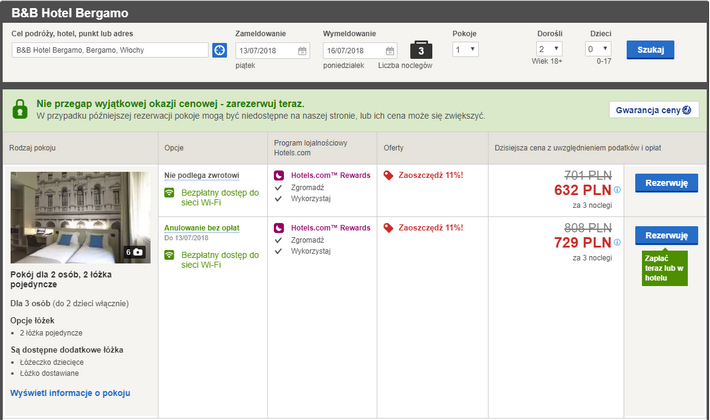Open the hotel room photo thumbnail
710x420 pixels.
coord(81,217)
